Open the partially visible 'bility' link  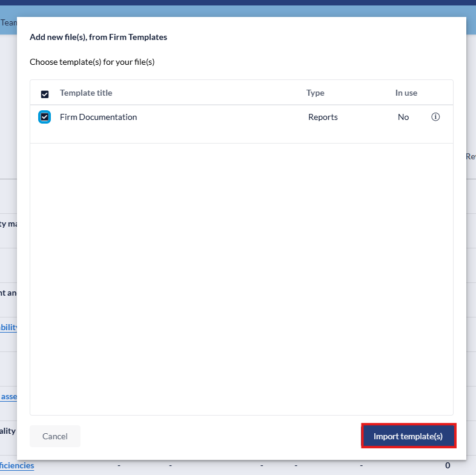(x=8, y=327)
